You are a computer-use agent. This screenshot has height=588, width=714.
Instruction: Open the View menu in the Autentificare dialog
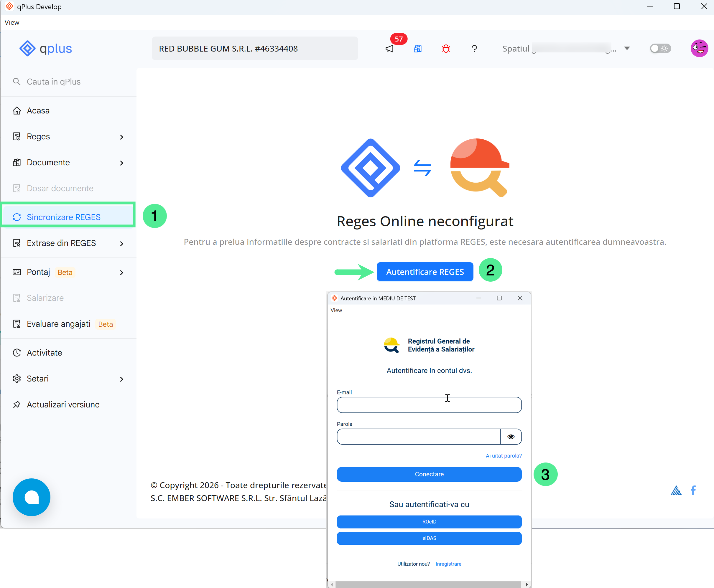pos(336,310)
